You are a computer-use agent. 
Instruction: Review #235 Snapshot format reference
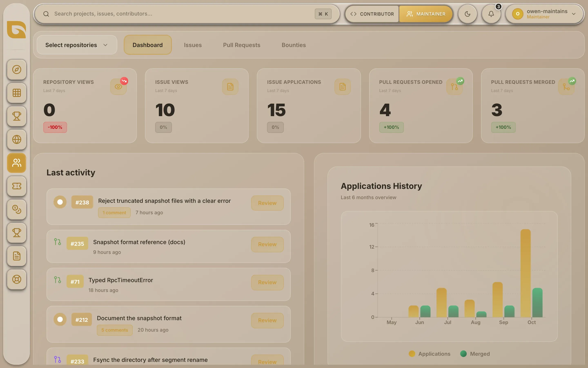[x=267, y=244]
